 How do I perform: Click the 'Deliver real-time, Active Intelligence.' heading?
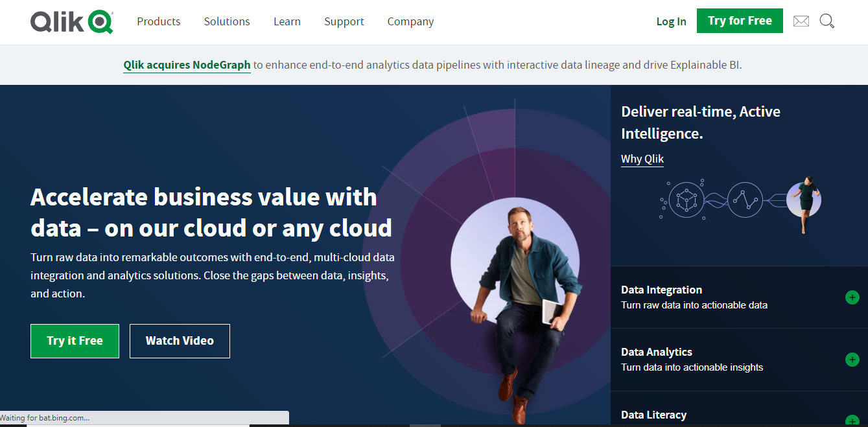click(x=701, y=122)
